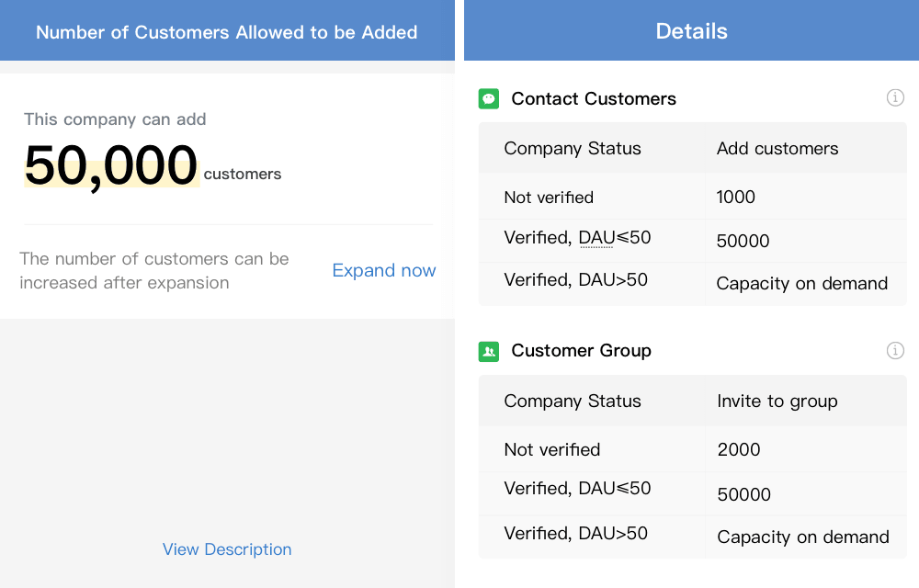Click the Invite to group column header
The height and width of the screenshot is (588, 919).
tap(777, 401)
